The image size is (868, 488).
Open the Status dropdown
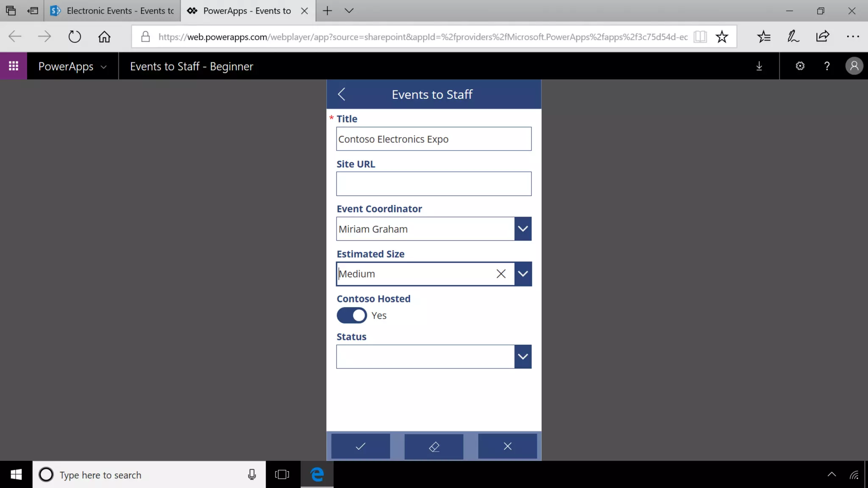coord(523,357)
